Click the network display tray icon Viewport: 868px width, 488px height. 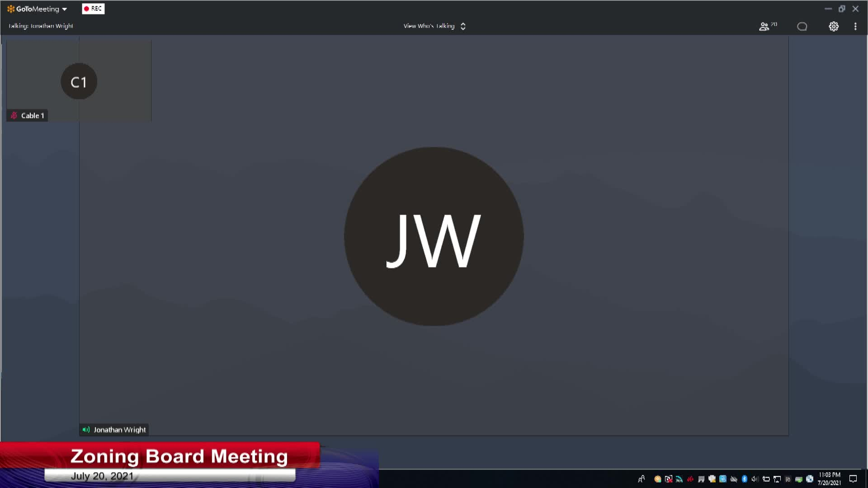point(777,479)
